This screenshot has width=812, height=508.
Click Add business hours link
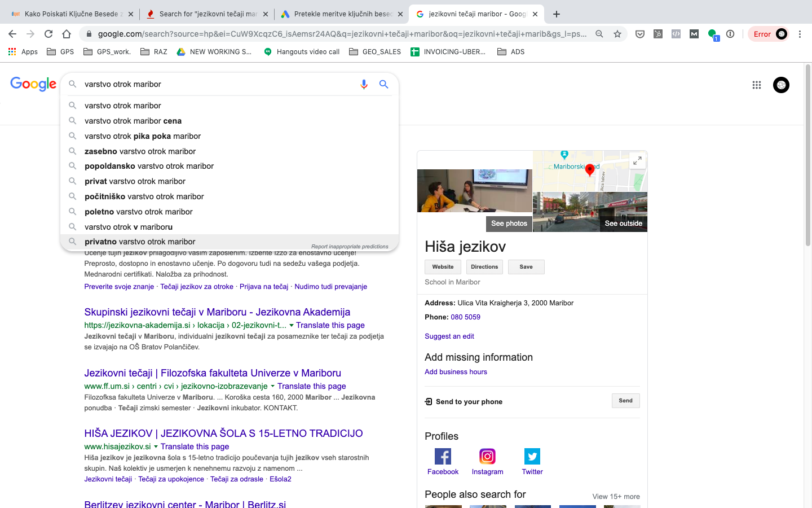pyautogui.click(x=456, y=372)
